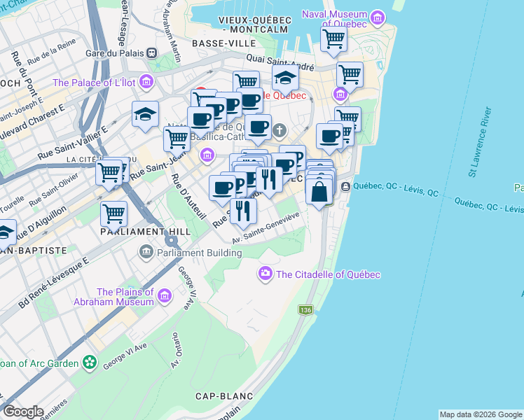The width and height of the screenshot is (524, 420).
Task: Select the shopping cart marker on Rue Saint-Jean
Action: point(177,141)
